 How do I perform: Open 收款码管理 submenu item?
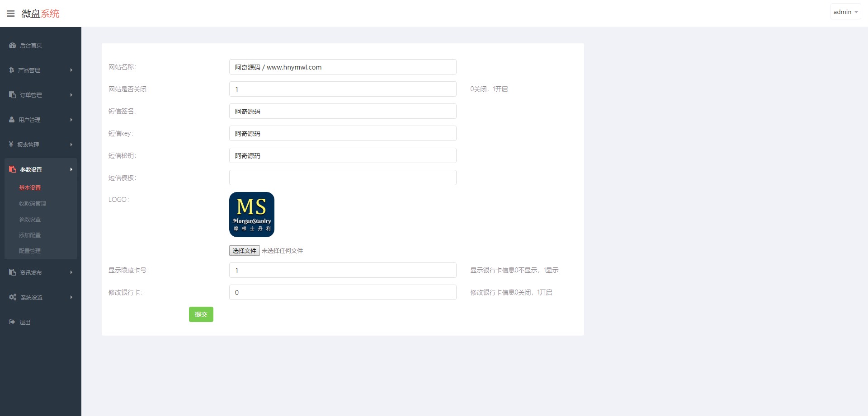pos(33,204)
